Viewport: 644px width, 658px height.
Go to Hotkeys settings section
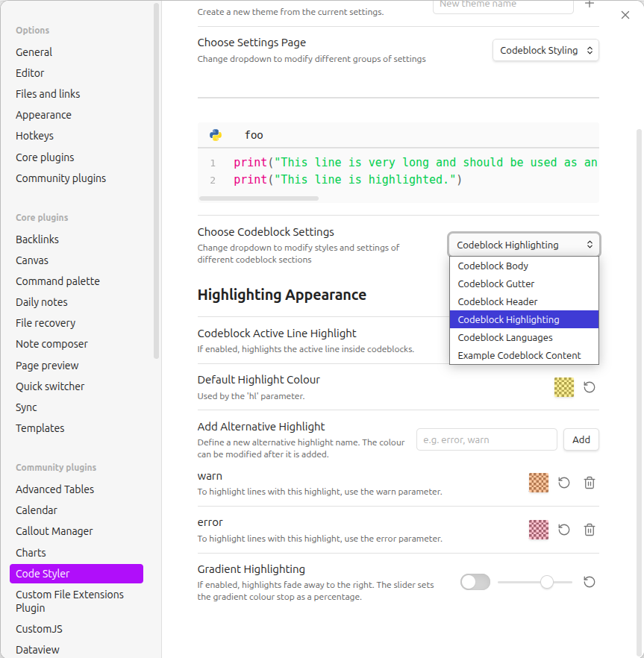click(34, 136)
